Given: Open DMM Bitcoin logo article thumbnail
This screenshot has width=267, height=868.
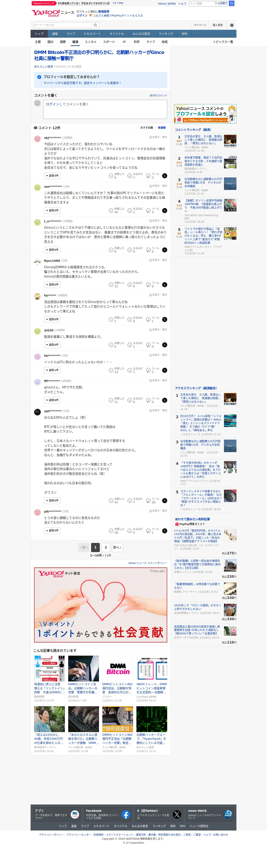Looking at the screenshot, I should (118, 669).
